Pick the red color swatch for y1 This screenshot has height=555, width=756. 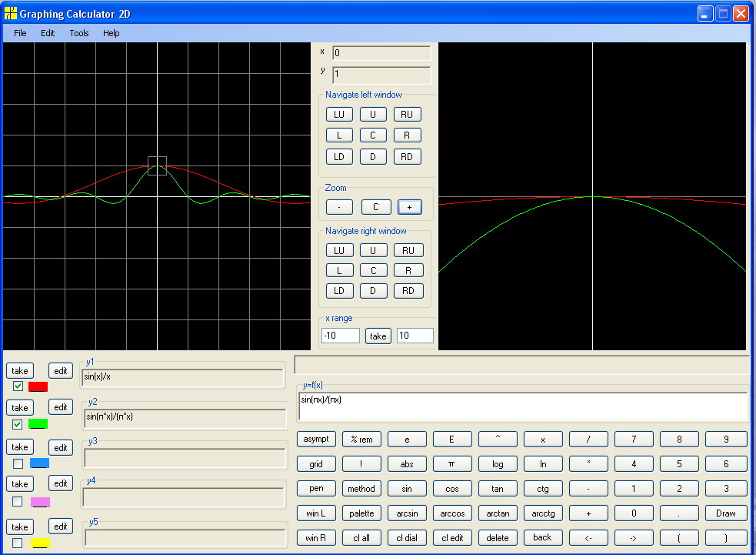38,386
